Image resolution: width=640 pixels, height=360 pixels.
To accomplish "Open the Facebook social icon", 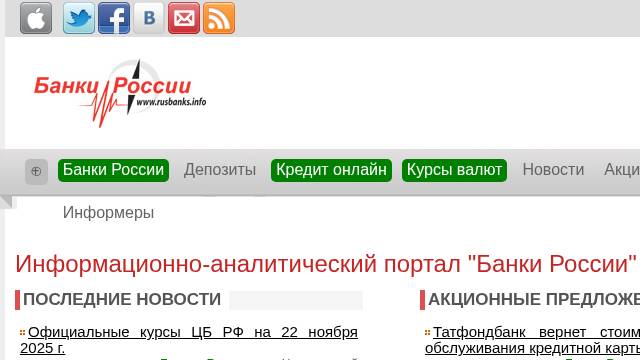I will click(x=114, y=18).
